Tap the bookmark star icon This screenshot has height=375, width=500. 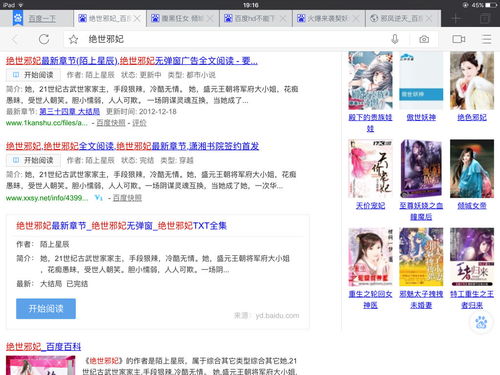click(73, 39)
